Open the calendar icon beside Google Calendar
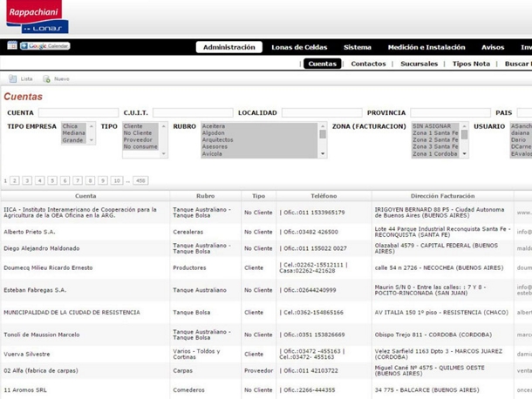Image resolution: width=532 pixels, height=399 pixels. pos(12,46)
